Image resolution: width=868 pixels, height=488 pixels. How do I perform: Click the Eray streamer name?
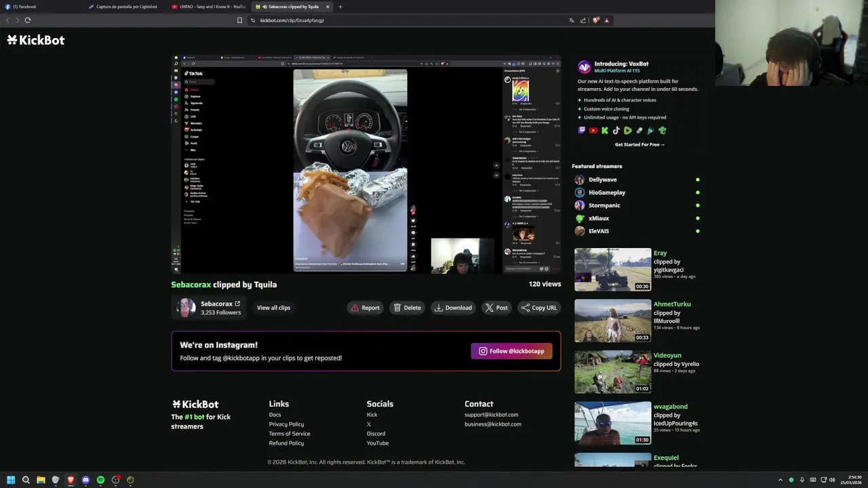point(660,253)
